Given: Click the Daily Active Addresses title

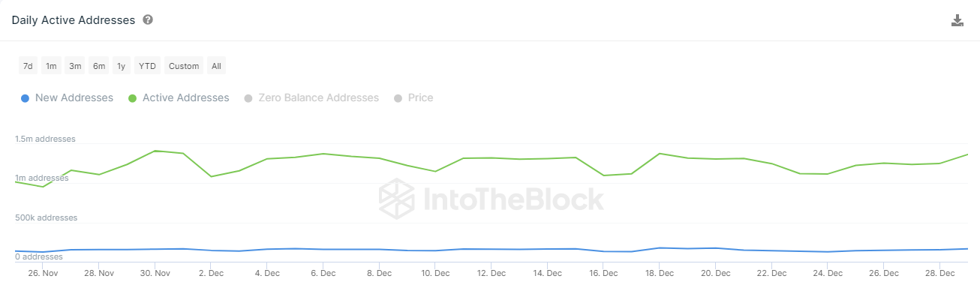Looking at the screenshot, I should pos(74,20).
